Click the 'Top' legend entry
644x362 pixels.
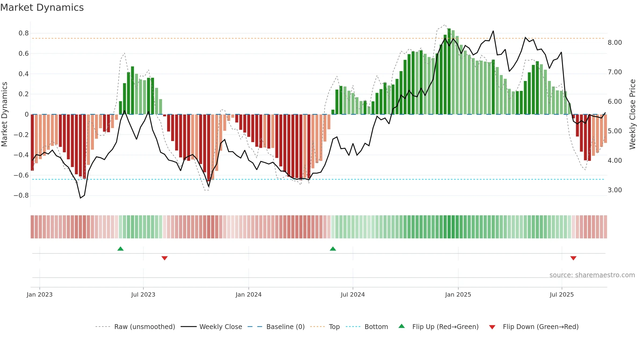[x=325, y=327]
